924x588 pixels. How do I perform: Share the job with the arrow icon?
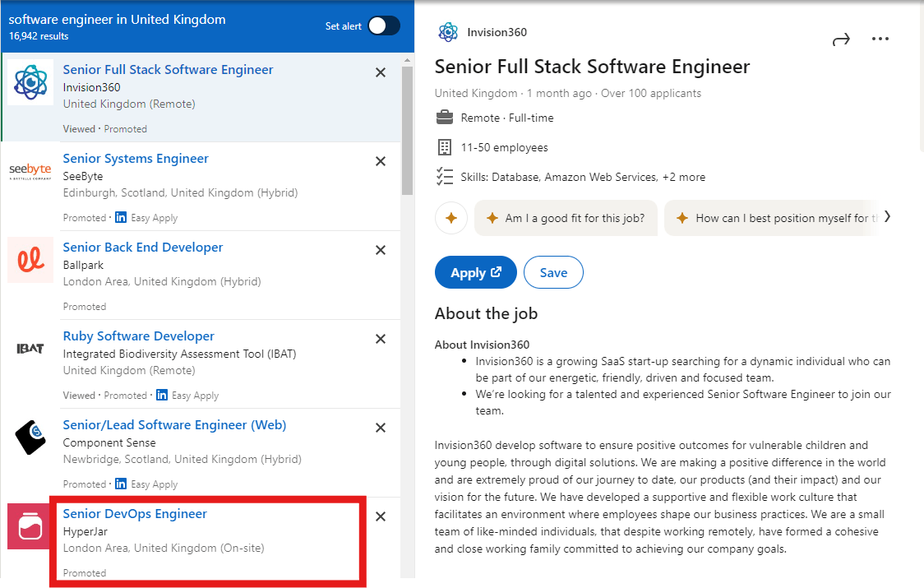[x=841, y=39]
